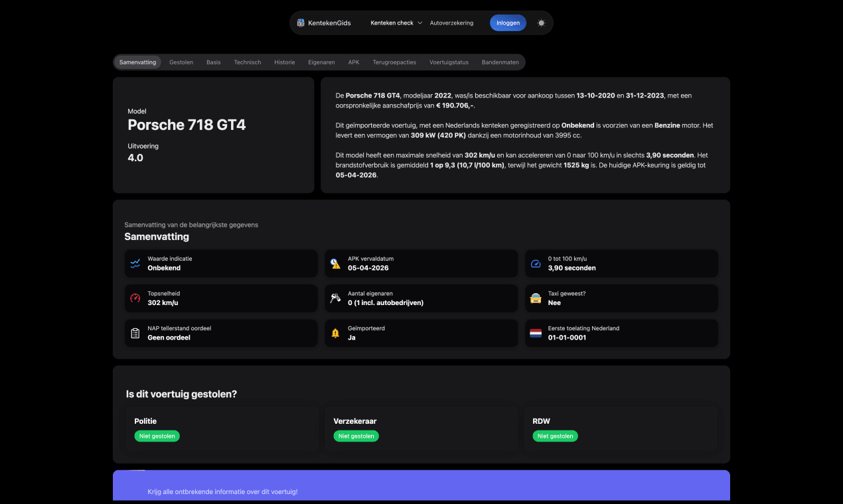Select the Samenvatting tab
This screenshot has width=843, height=504.
137,62
